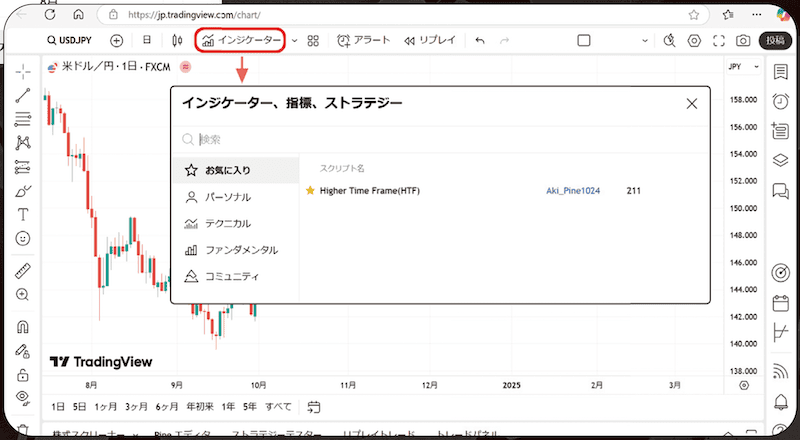Select テクニカル category in indicator dialog

[x=227, y=224]
